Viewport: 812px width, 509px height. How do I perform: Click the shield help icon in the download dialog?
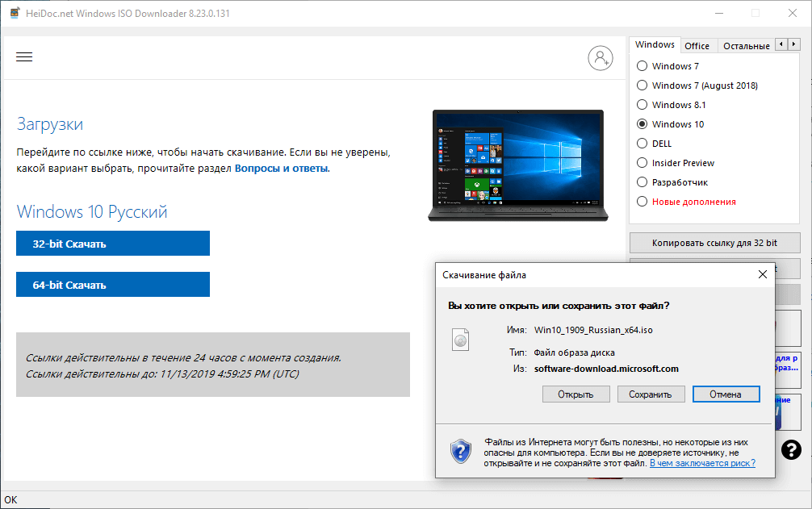[x=460, y=453]
